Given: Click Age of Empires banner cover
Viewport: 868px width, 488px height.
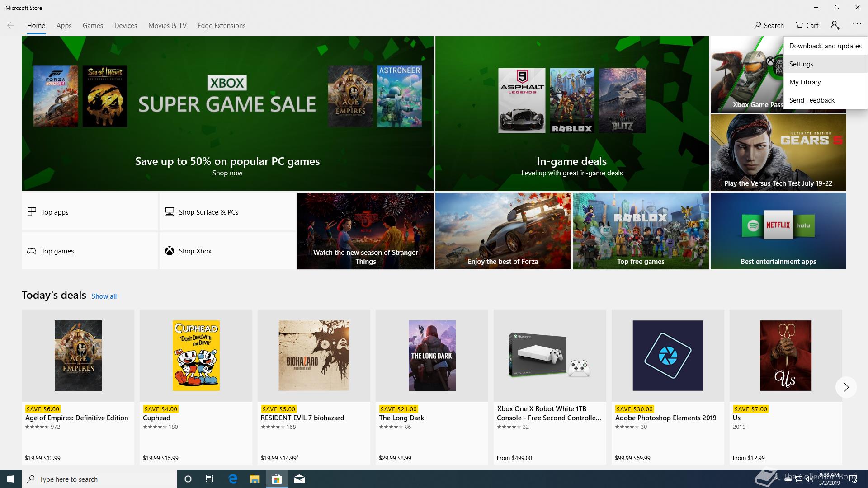Looking at the screenshot, I should (x=350, y=96).
